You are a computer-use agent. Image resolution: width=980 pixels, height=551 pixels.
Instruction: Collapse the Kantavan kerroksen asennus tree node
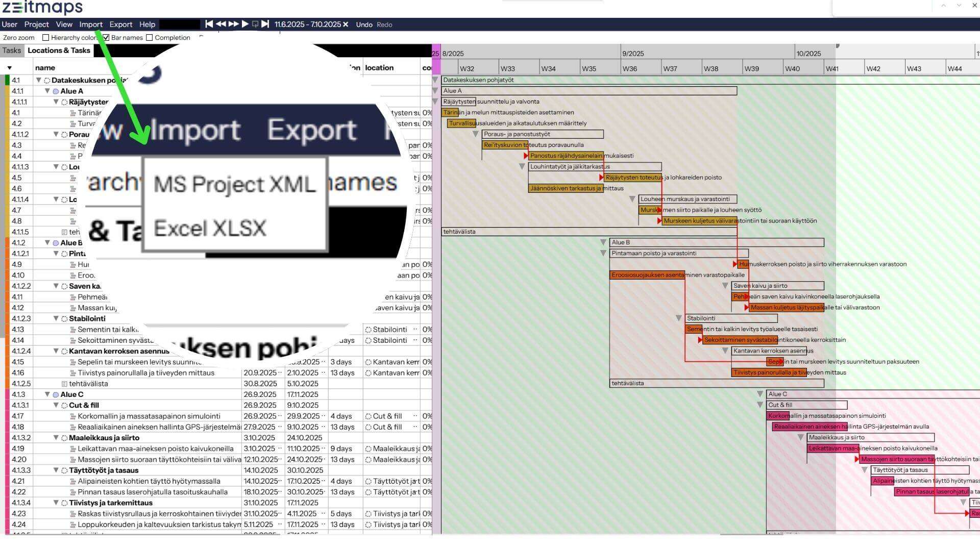coord(56,351)
